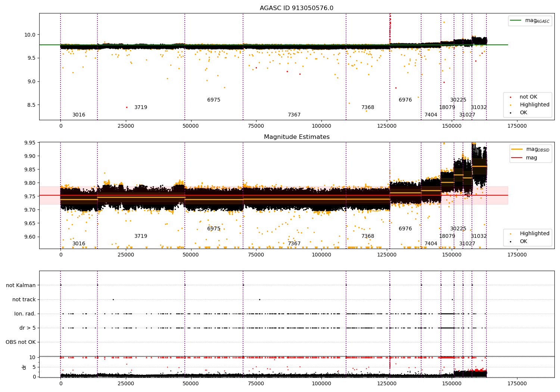Click the '9.5' y-axis tick label
The width and height of the screenshot is (560, 392).
pyautogui.click(x=32, y=58)
